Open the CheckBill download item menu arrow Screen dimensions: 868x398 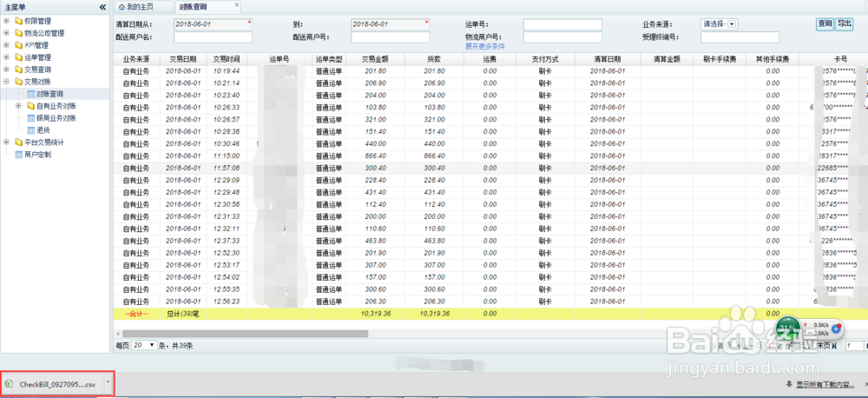[x=108, y=384]
